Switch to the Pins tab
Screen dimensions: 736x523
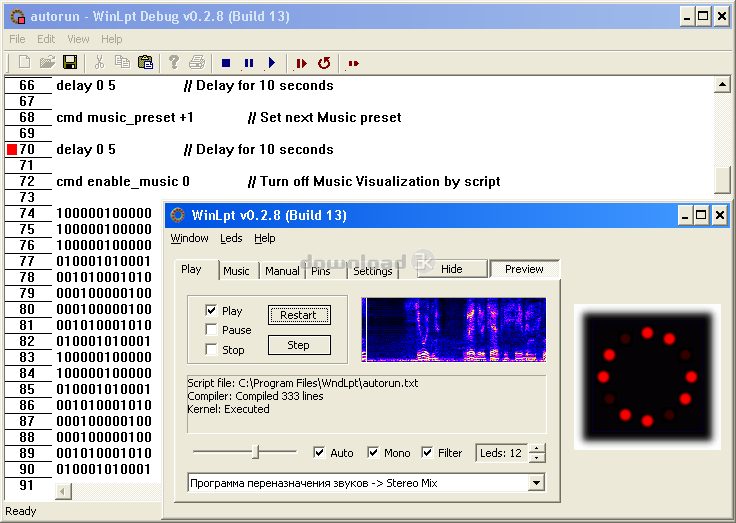[x=321, y=271]
